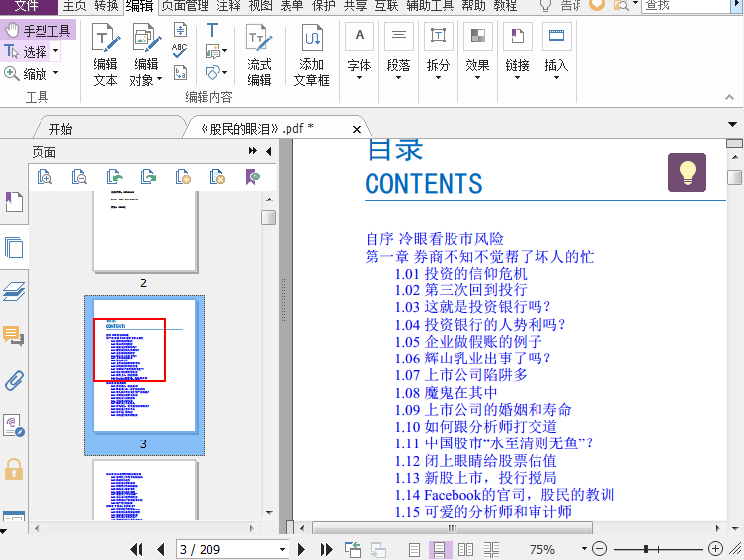This screenshot has width=744, height=560.
Task: Click the Add Text T icon
Action: pyautogui.click(x=212, y=30)
